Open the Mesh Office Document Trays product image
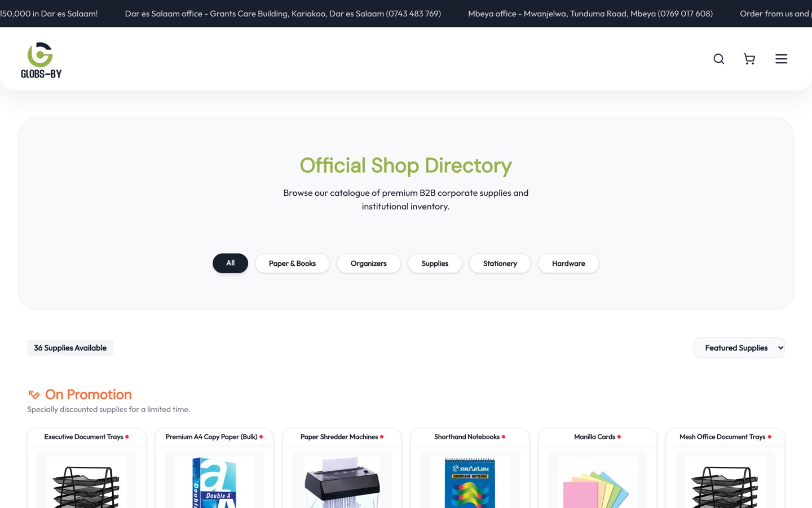 (x=725, y=482)
